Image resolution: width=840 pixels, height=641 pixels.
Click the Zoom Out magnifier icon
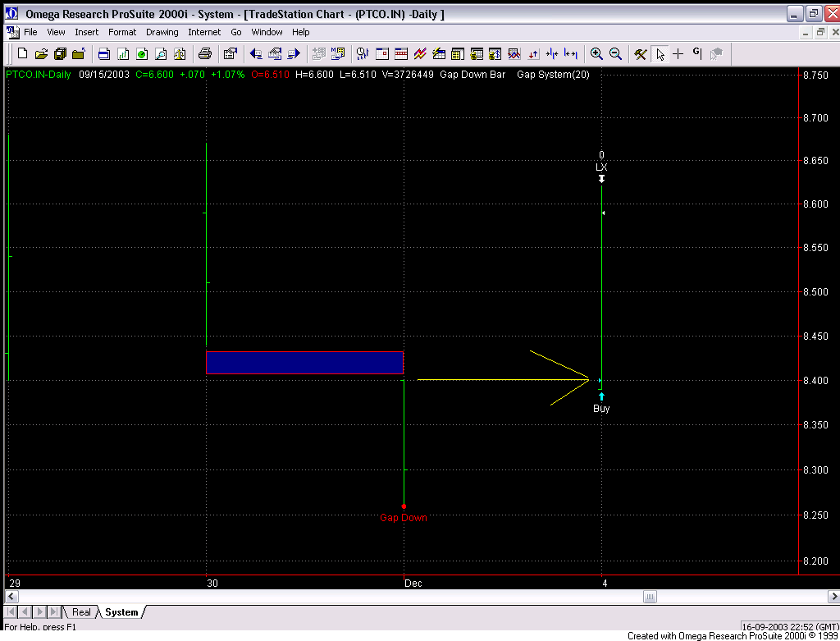point(615,54)
